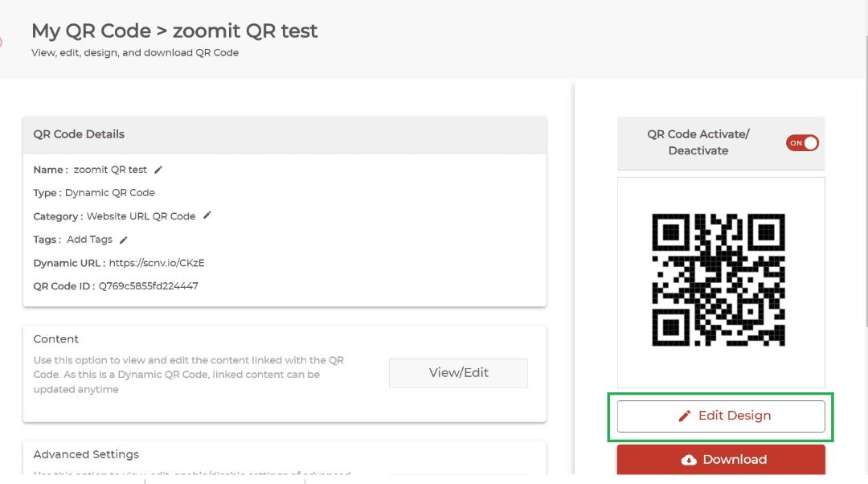Click the pencil icon beside Add Tags
The width and height of the screenshot is (868, 484).
coord(124,240)
